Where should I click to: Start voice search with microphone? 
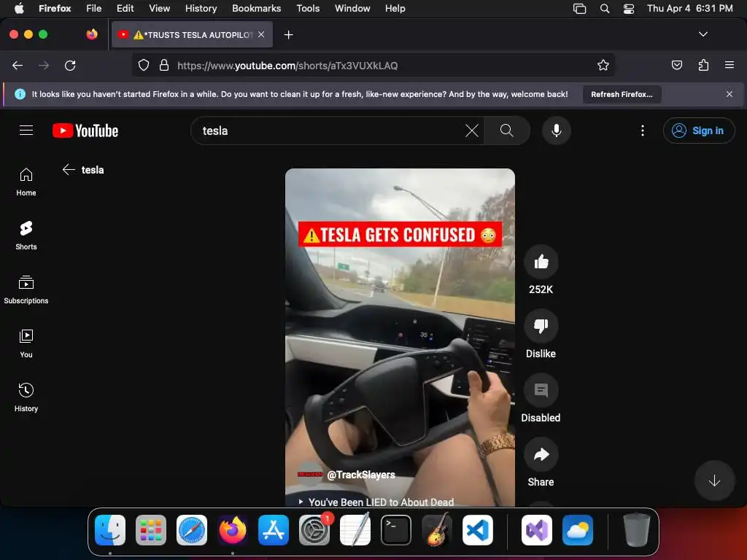coord(556,131)
